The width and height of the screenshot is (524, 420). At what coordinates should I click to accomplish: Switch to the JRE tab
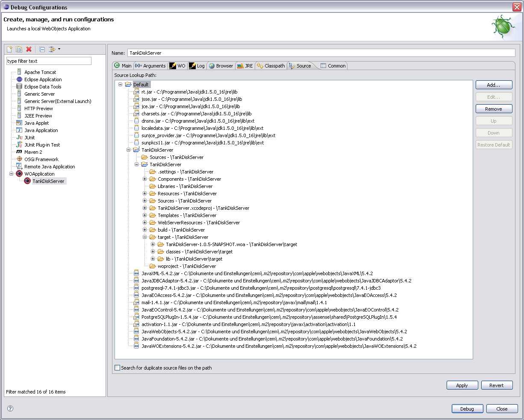tap(245, 66)
